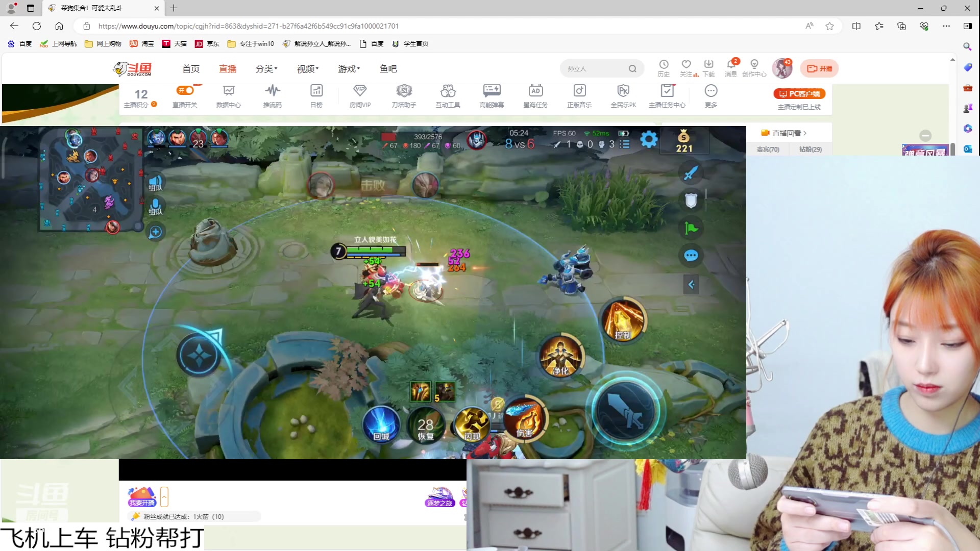
Task: Open 星海任务 AD tasks
Action: pos(535,96)
